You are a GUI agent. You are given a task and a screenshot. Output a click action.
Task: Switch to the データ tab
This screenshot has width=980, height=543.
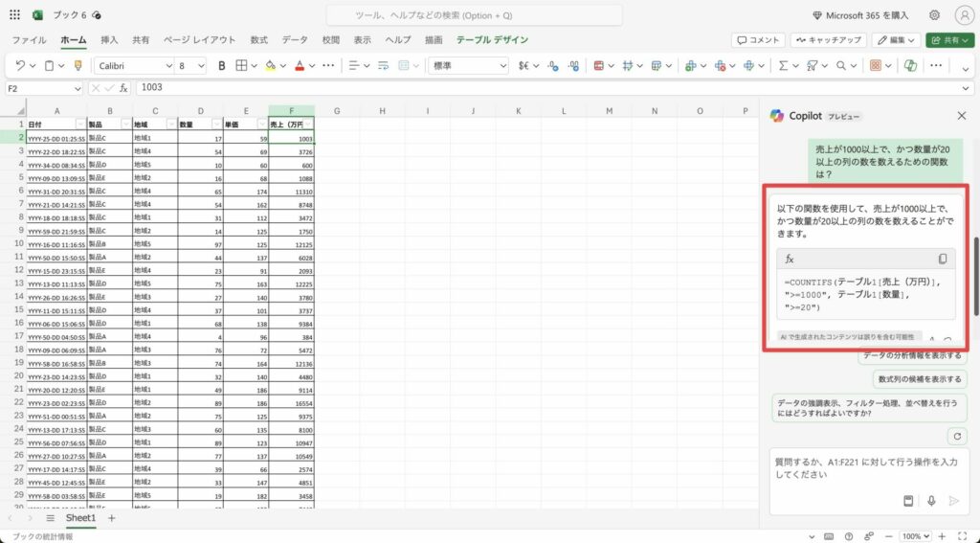(295, 40)
